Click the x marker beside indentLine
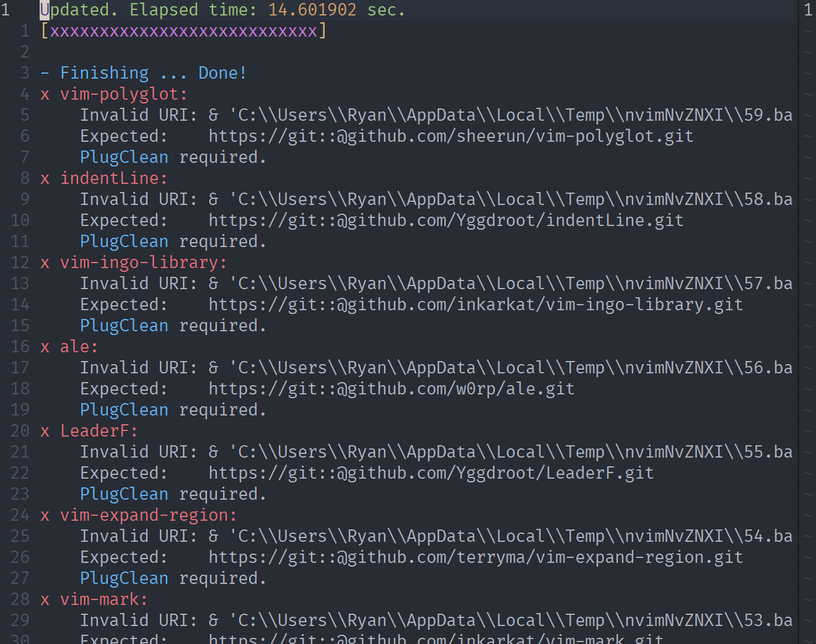The height and width of the screenshot is (644, 816). pyautogui.click(x=44, y=178)
